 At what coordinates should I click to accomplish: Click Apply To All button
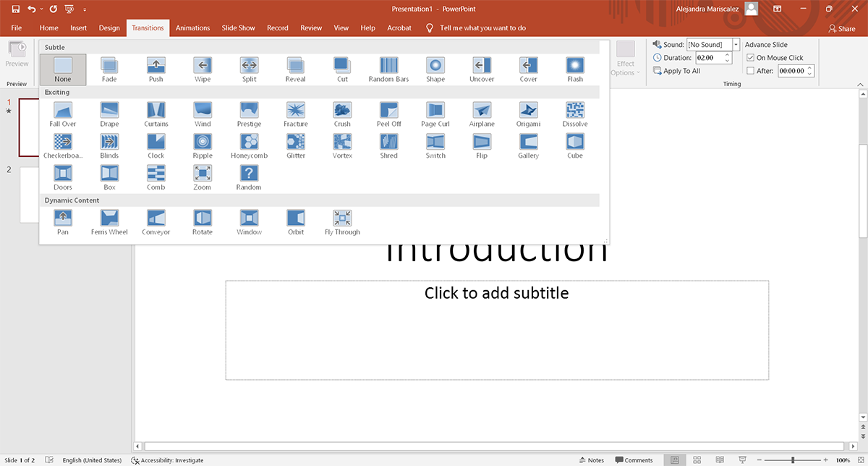click(677, 71)
